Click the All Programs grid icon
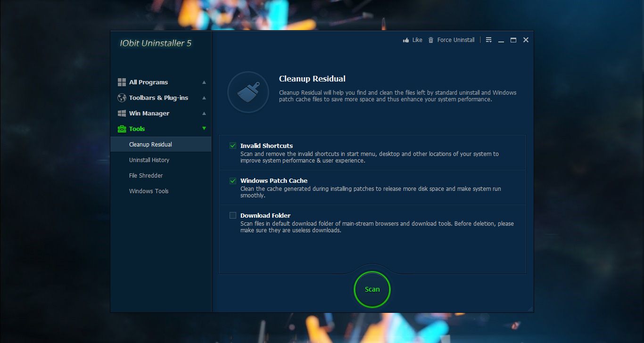 click(122, 82)
